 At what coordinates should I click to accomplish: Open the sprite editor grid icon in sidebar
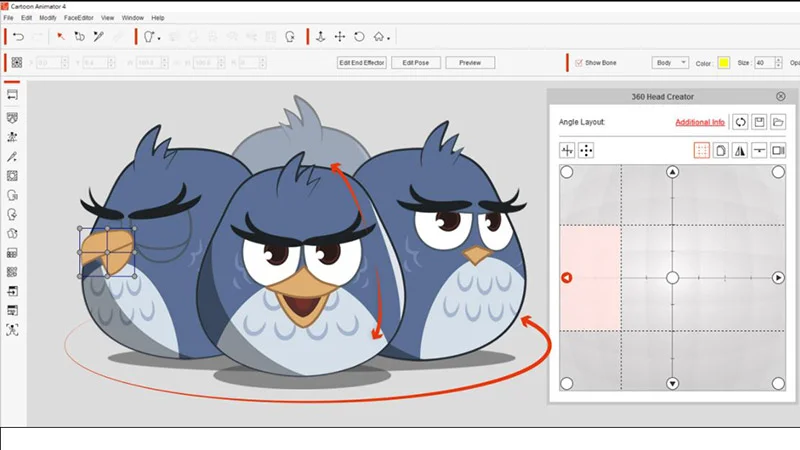(12, 253)
